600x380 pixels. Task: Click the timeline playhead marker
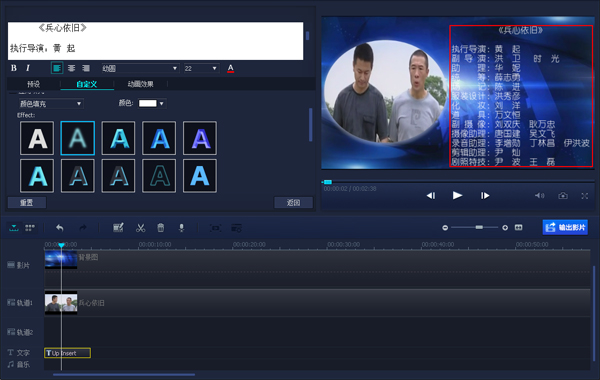pyautogui.click(x=61, y=245)
